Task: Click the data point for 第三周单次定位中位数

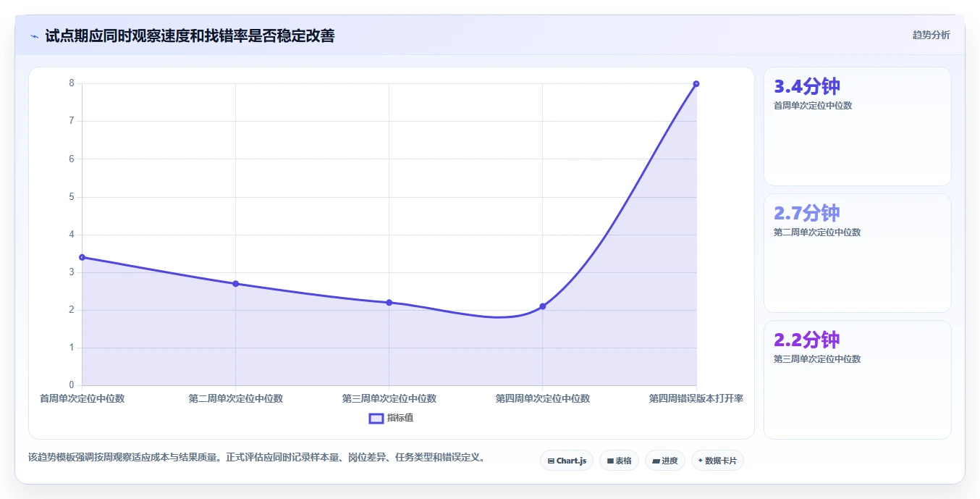Action: 389,303
